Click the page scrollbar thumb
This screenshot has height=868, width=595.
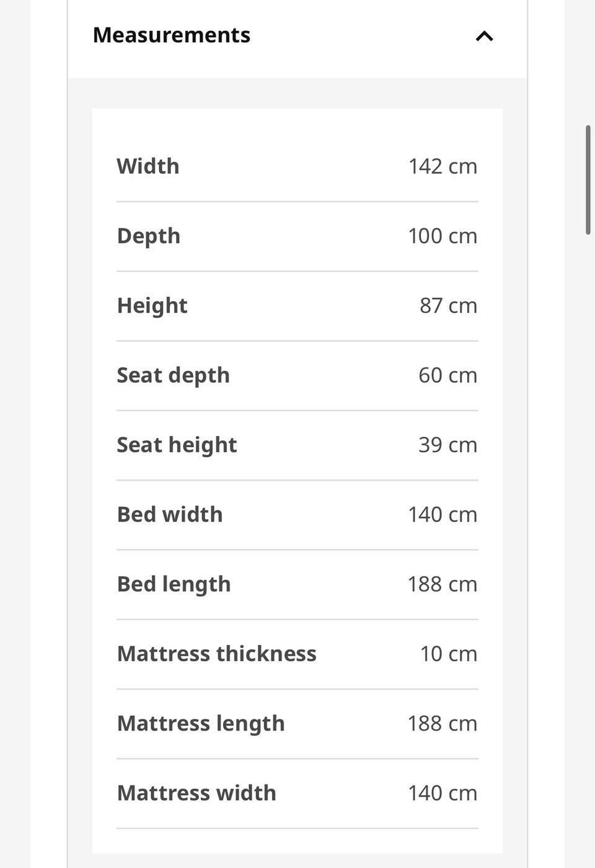[x=588, y=180]
